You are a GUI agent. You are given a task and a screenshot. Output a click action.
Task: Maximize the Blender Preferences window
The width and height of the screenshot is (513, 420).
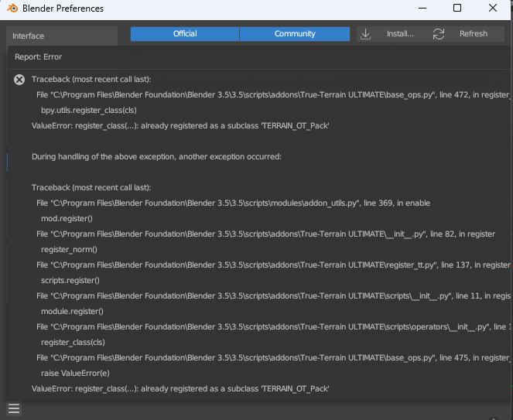pyautogui.click(x=457, y=8)
